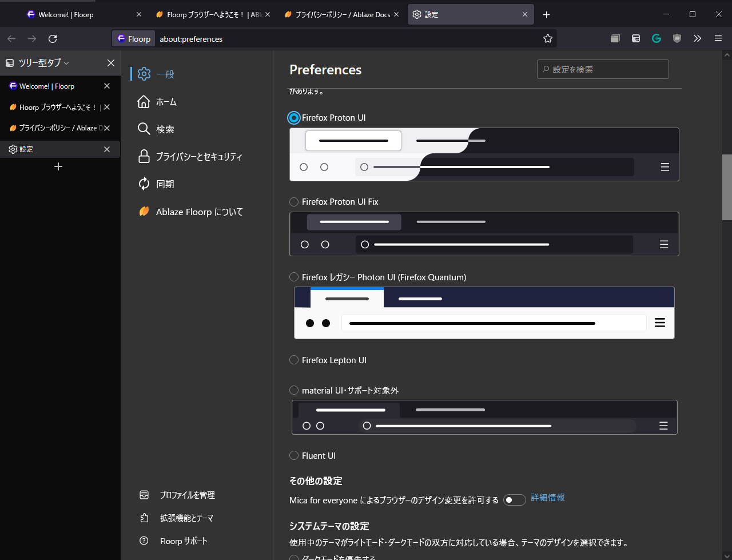Close the 設定 tree tab in sidebar
The width and height of the screenshot is (732, 560).
point(107,149)
